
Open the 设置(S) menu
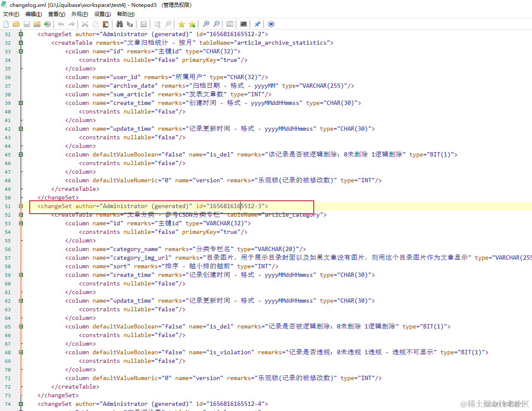tap(102, 14)
